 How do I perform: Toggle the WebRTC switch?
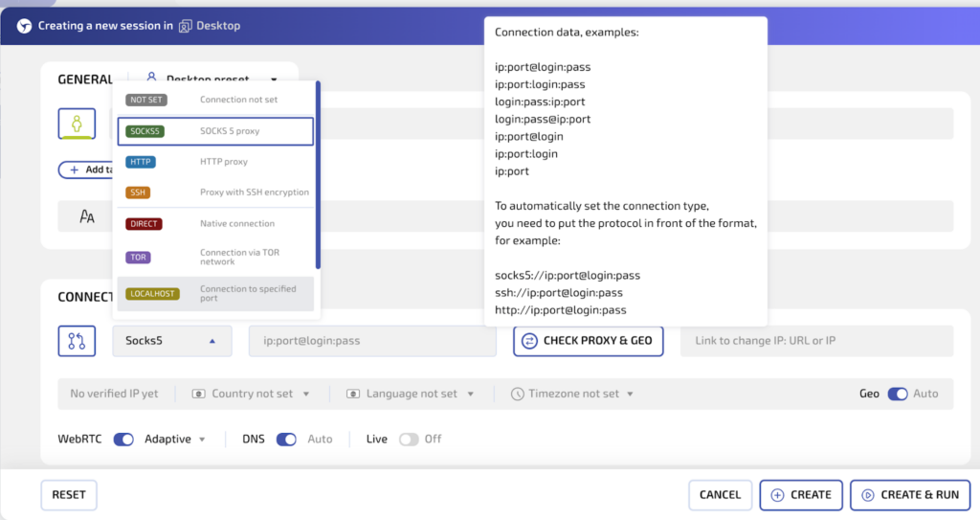pyautogui.click(x=123, y=440)
